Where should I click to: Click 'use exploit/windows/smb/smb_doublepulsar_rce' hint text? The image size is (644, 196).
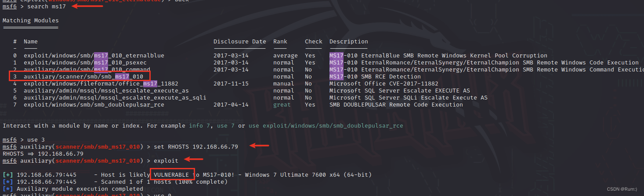pos(326,126)
